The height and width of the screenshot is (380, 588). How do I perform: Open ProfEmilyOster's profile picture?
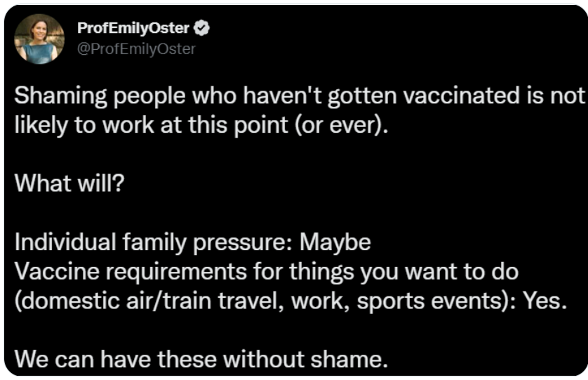pyautogui.click(x=39, y=39)
